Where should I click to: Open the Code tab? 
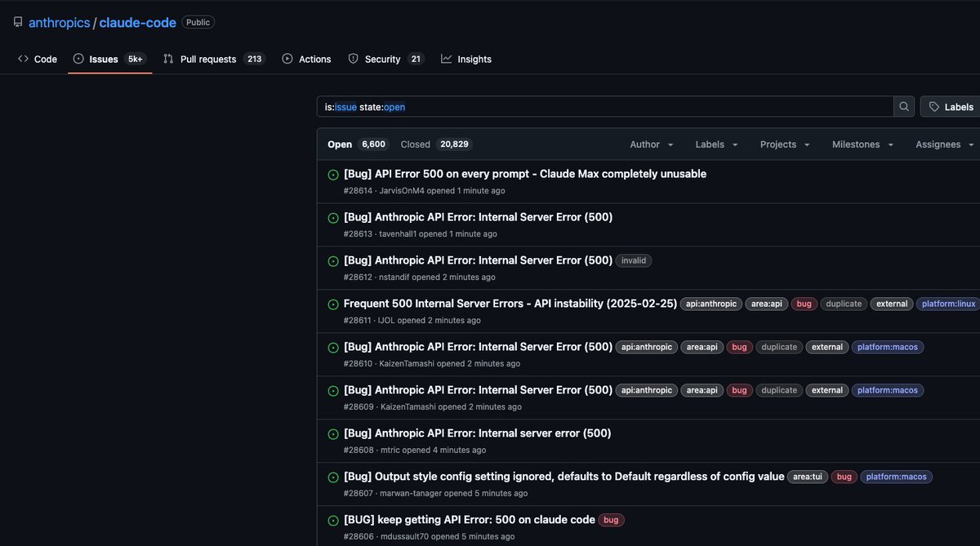[x=38, y=59]
